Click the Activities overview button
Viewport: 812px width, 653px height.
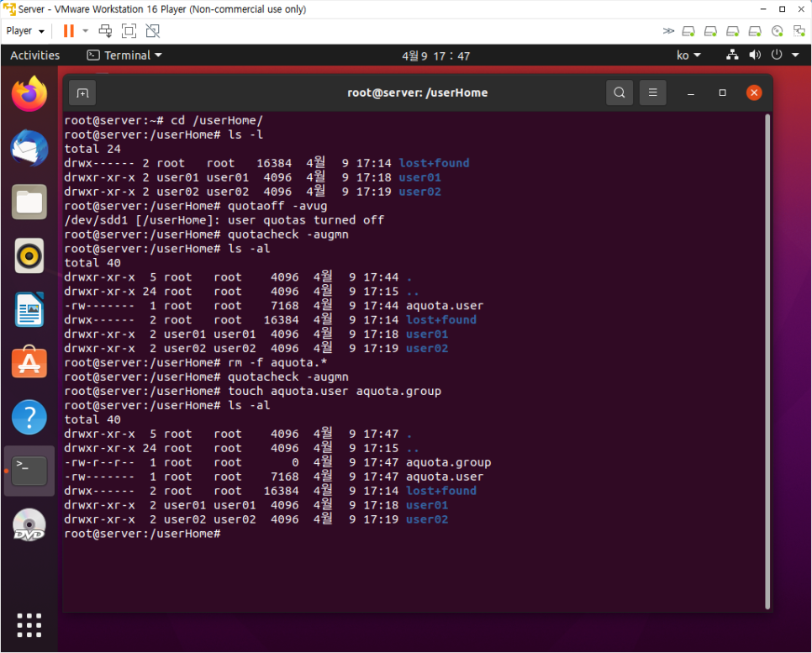pyautogui.click(x=34, y=55)
